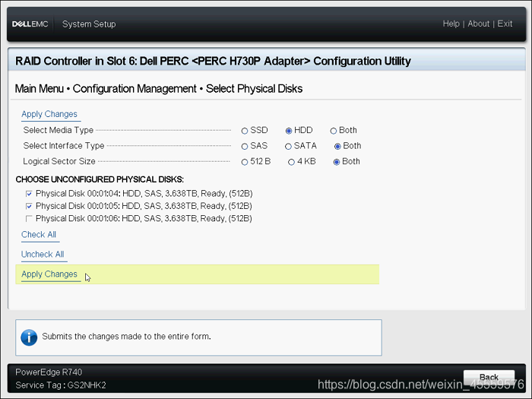Click 'Main Menu' breadcrumb text
The height and width of the screenshot is (399, 532).
40,89
